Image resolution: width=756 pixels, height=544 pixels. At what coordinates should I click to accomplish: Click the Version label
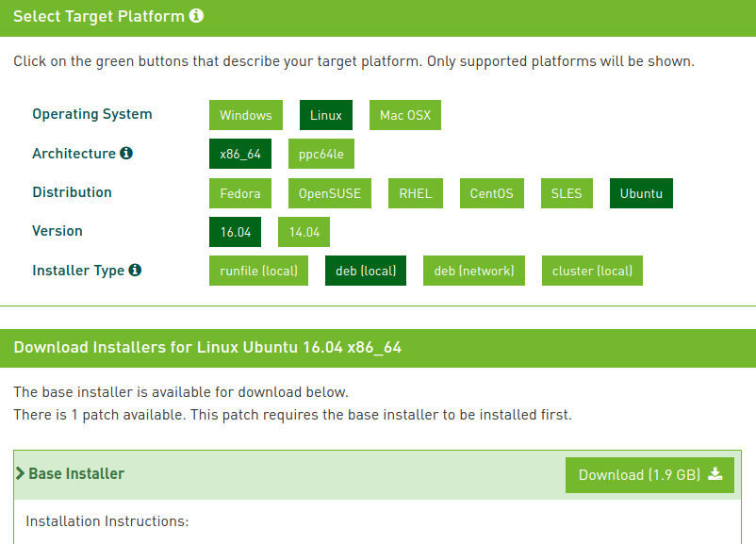pyautogui.click(x=58, y=231)
